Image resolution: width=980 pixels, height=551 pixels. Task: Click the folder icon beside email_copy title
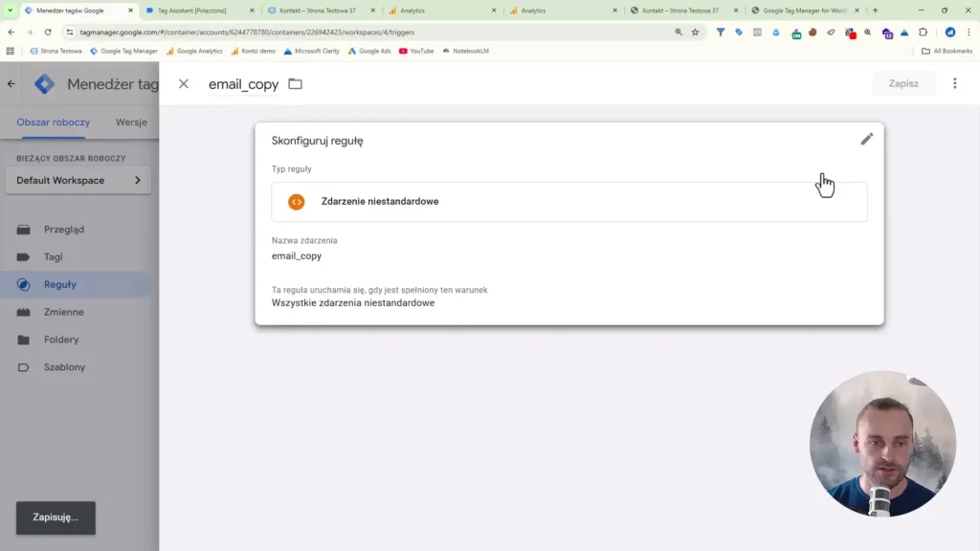[295, 84]
